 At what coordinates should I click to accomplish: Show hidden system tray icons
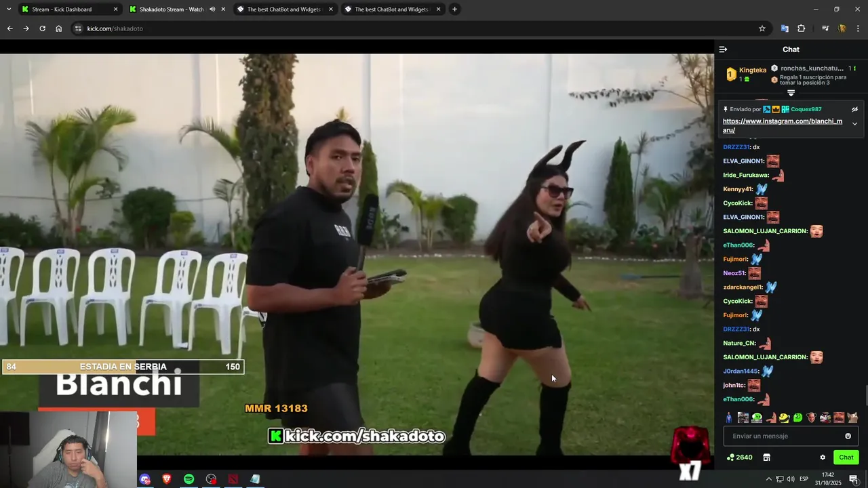[768, 479]
